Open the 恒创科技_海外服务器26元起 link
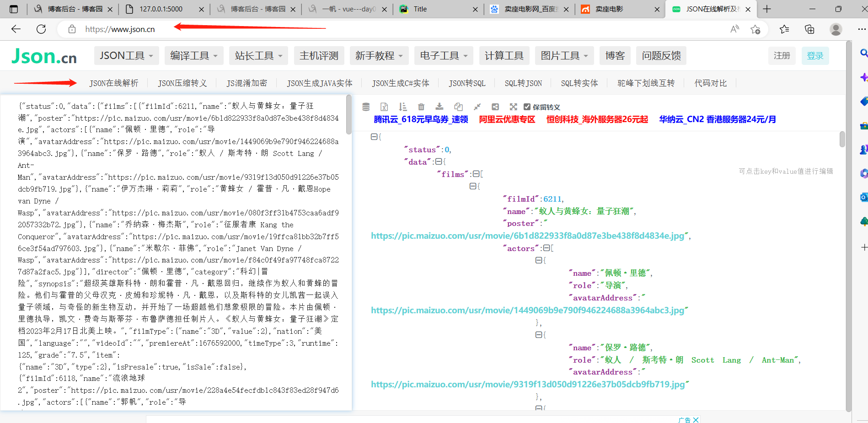 (x=597, y=119)
